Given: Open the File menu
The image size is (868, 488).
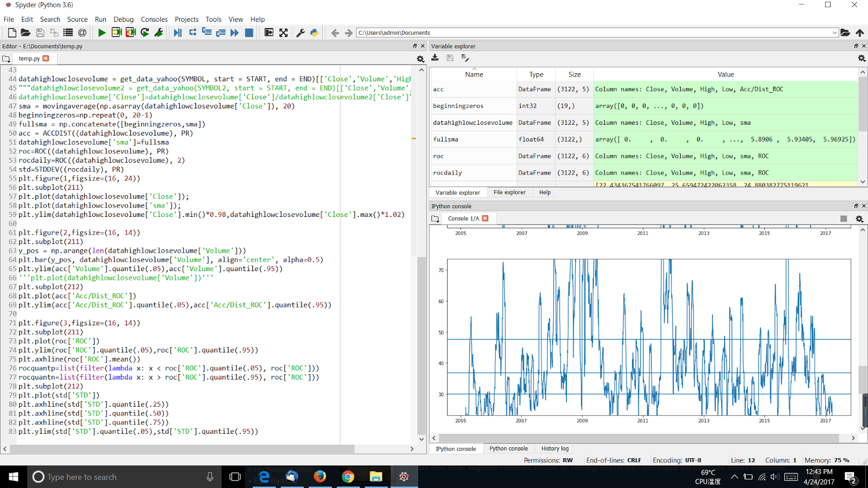Looking at the screenshot, I should point(9,19).
